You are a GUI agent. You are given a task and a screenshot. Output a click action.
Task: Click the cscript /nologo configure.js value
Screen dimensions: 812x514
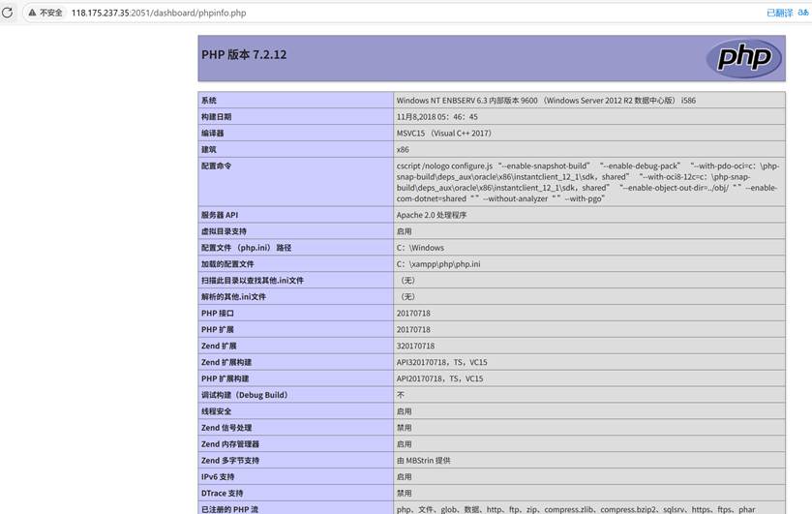(588, 182)
